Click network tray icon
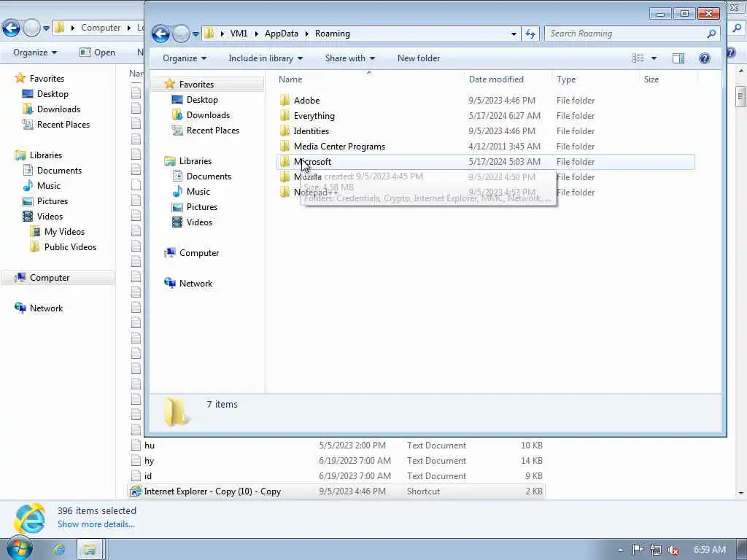The image size is (747, 560). coord(656,550)
